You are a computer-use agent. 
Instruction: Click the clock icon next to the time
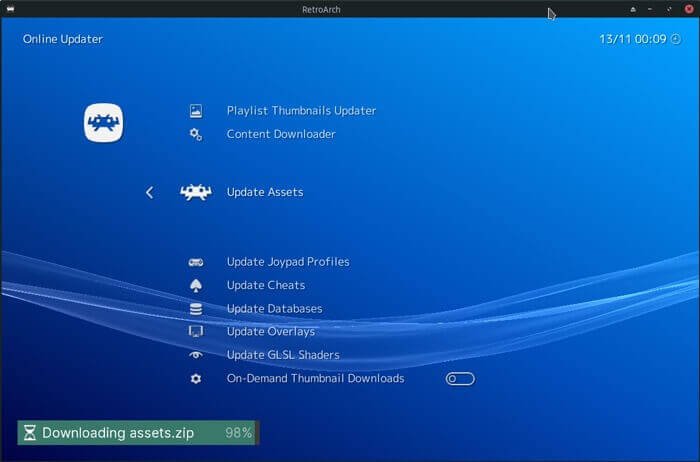(676, 39)
